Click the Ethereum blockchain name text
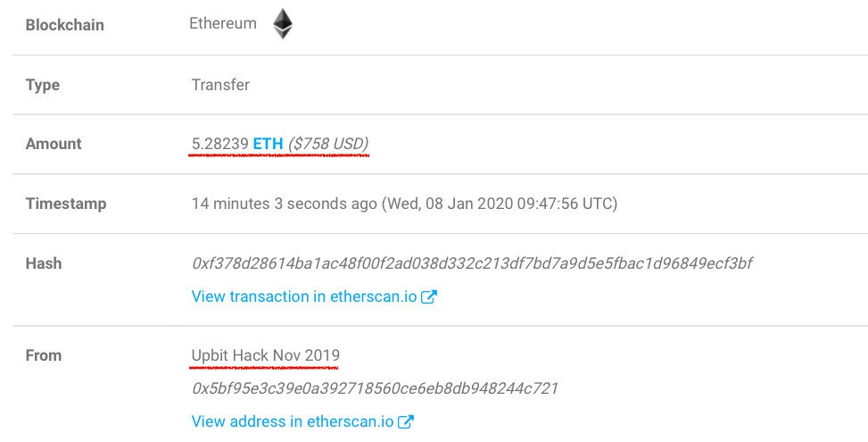The width and height of the screenshot is (868, 442). click(223, 24)
